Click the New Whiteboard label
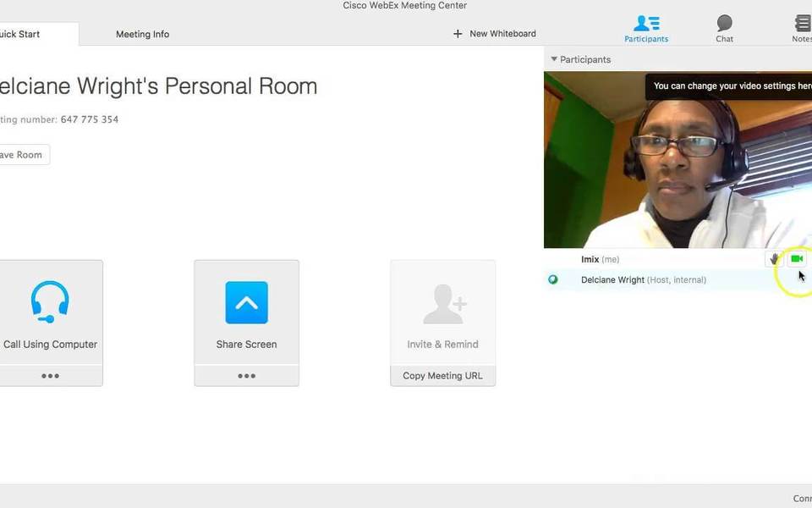 [x=502, y=34]
